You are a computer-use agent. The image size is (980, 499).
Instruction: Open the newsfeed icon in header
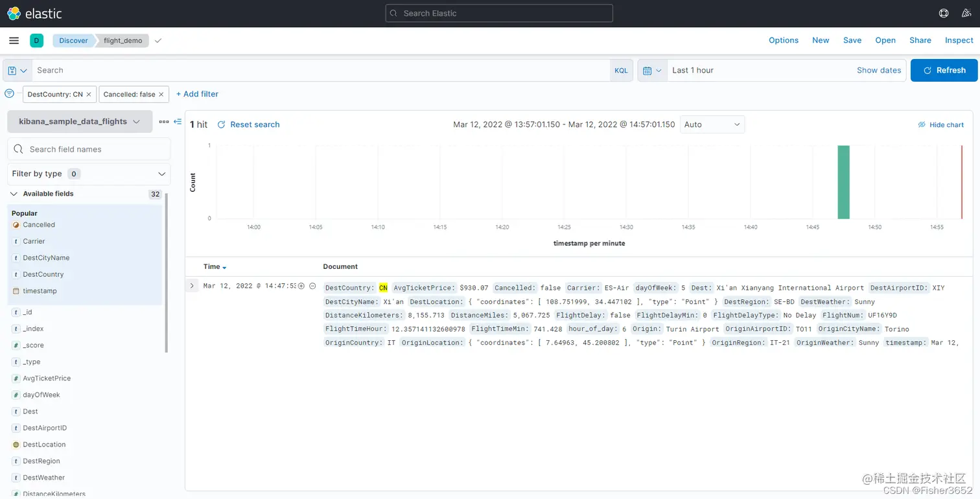click(x=966, y=13)
